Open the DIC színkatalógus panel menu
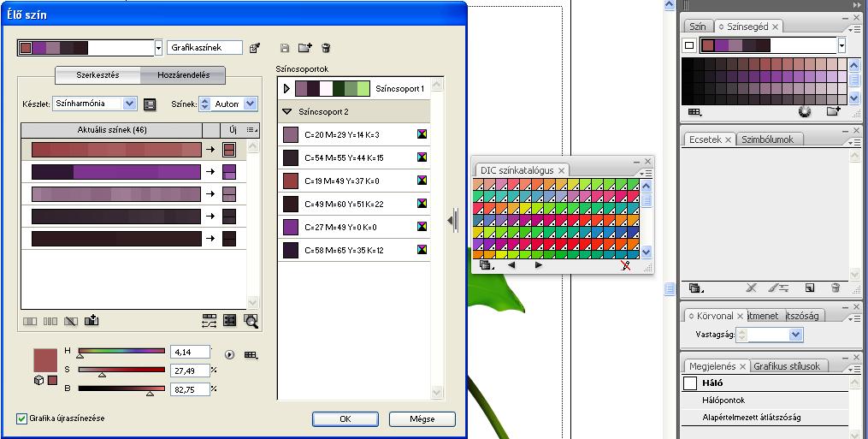 coord(646,174)
